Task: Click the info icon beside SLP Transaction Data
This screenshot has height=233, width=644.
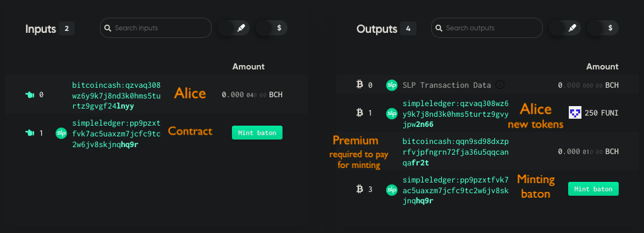Action: tap(500, 85)
